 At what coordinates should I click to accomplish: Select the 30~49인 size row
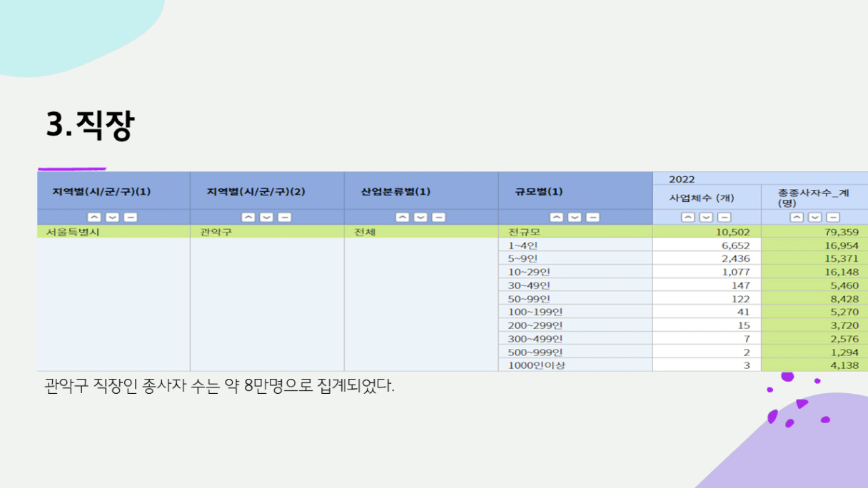(x=528, y=285)
